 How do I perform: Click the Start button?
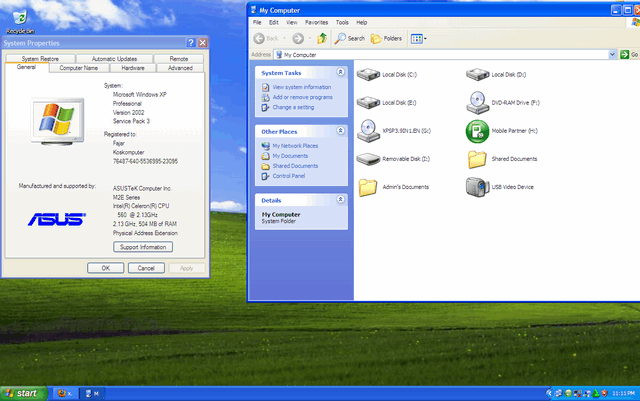tap(24, 393)
